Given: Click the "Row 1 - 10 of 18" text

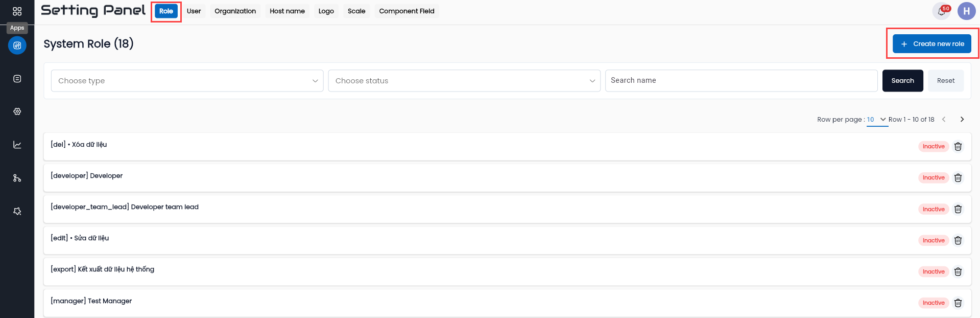Looking at the screenshot, I should [x=911, y=120].
